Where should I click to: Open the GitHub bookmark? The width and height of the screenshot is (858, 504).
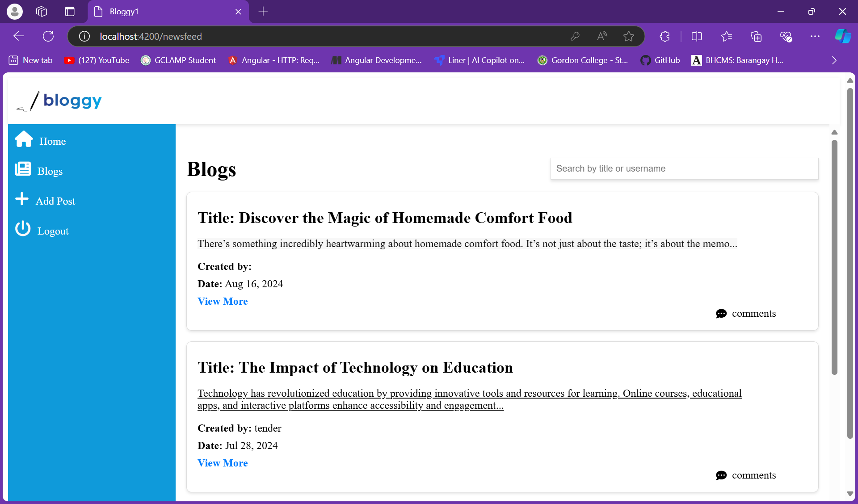[660, 60]
